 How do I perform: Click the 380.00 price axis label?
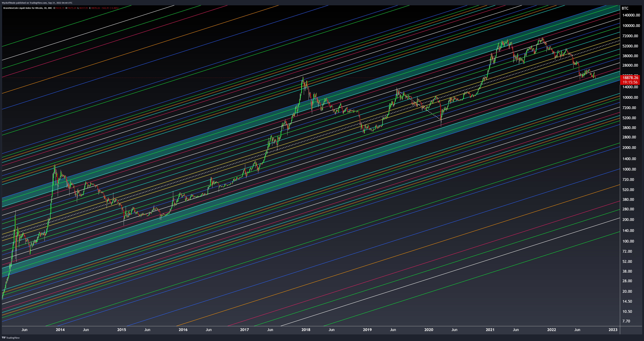pyautogui.click(x=628, y=199)
